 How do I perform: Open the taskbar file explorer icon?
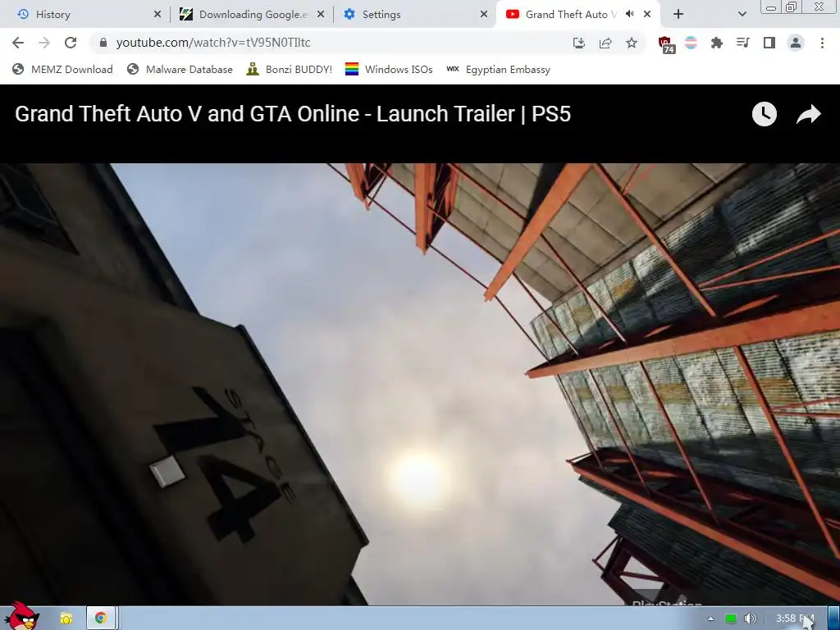pos(66,619)
